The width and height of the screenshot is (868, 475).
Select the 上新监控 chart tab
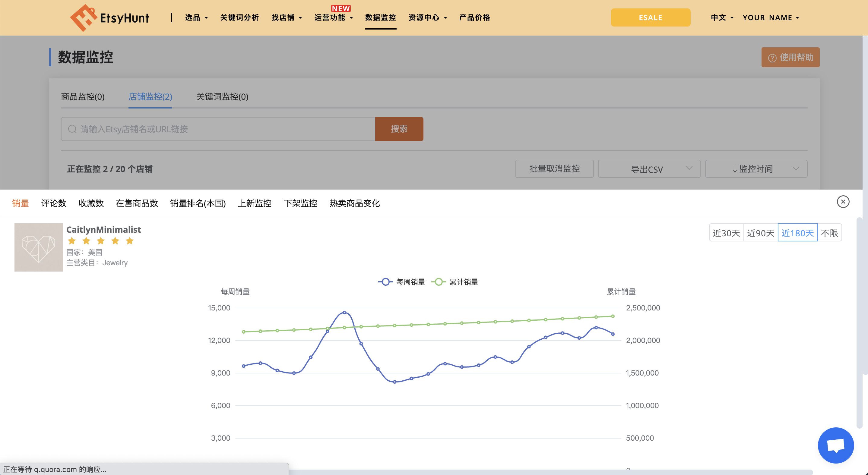(x=255, y=203)
